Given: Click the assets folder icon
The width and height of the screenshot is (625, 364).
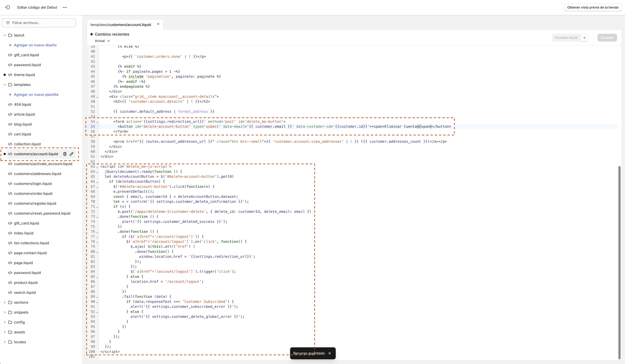Looking at the screenshot, I should [x=10, y=332].
